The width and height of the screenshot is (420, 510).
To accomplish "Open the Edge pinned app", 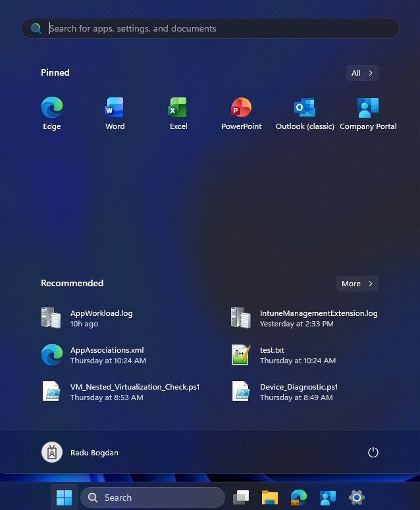I will pos(52,113).
